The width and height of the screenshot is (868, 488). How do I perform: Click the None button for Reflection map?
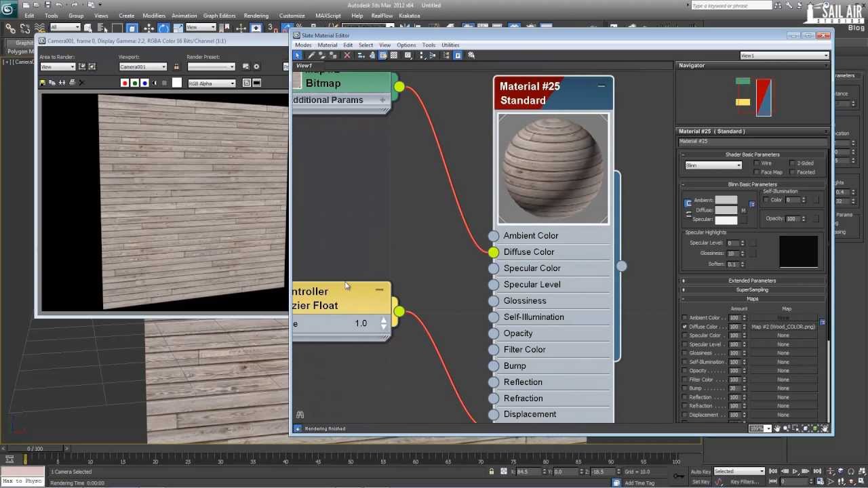point(783,397)
